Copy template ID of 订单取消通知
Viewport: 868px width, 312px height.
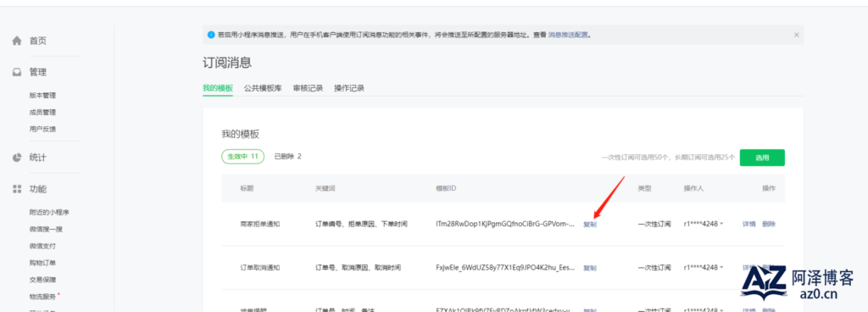tap(590, 268)
